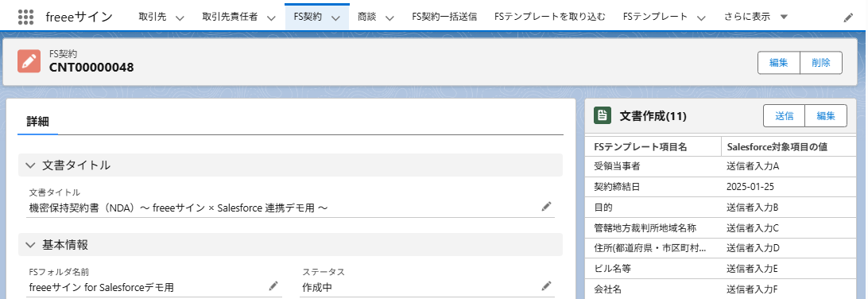Click the 目的 row label
Viewport: 868px width, 299px height.
click(603, 207)
